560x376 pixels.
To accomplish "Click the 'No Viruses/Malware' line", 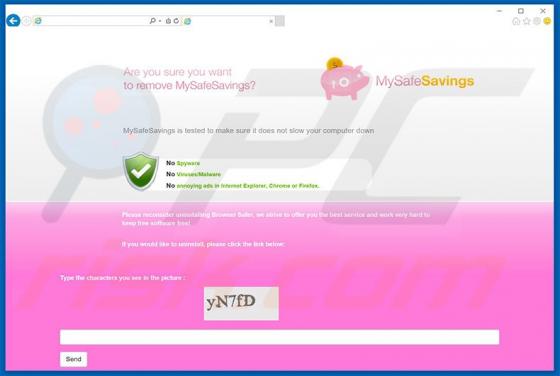I will click(193, 174).
